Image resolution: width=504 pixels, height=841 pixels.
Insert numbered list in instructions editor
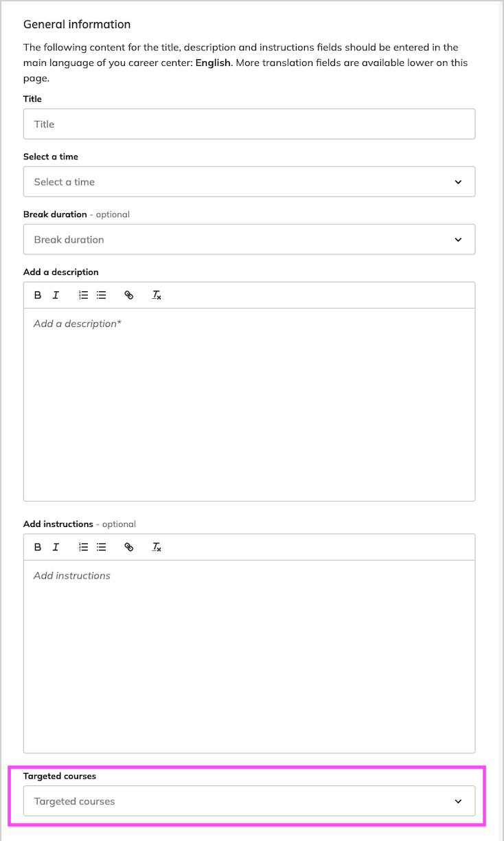click(x=83, y=548)
